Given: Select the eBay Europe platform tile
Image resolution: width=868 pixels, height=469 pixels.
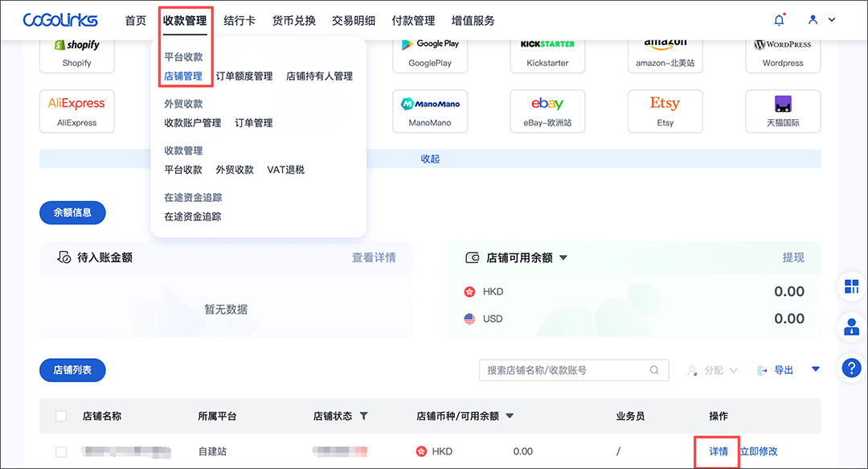Looking at the screenshot, I should (547, 110).
